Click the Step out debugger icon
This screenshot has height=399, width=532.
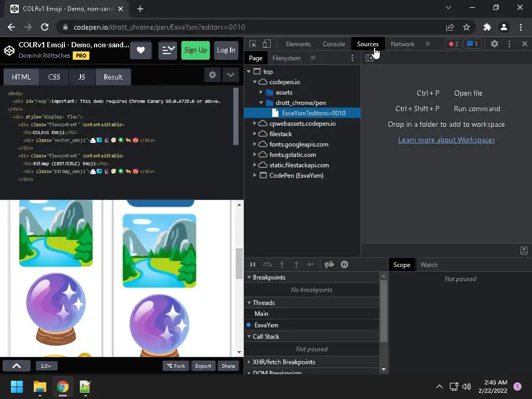(x=296, y=264)
